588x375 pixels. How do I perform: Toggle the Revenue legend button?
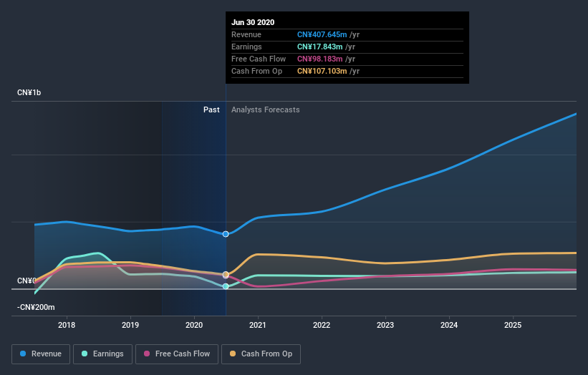point(41,354)
